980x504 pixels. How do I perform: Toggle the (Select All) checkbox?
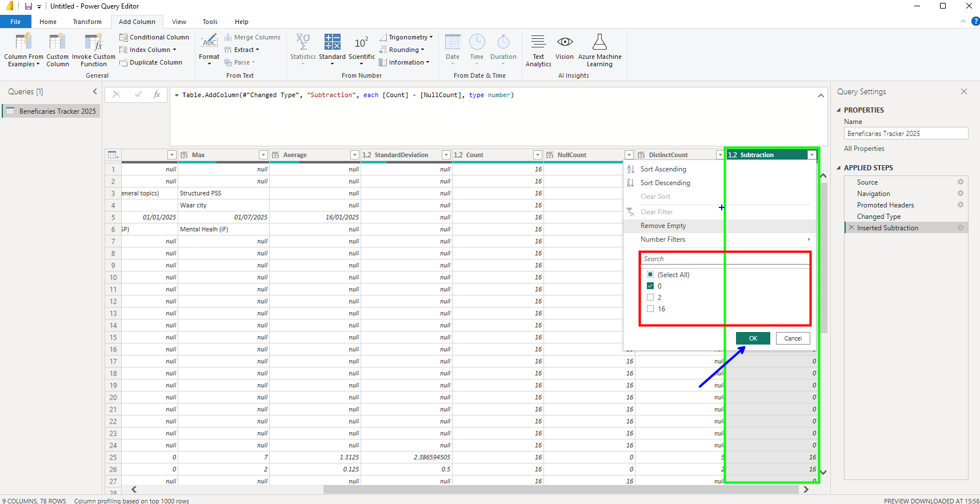[x=650, y=275]
